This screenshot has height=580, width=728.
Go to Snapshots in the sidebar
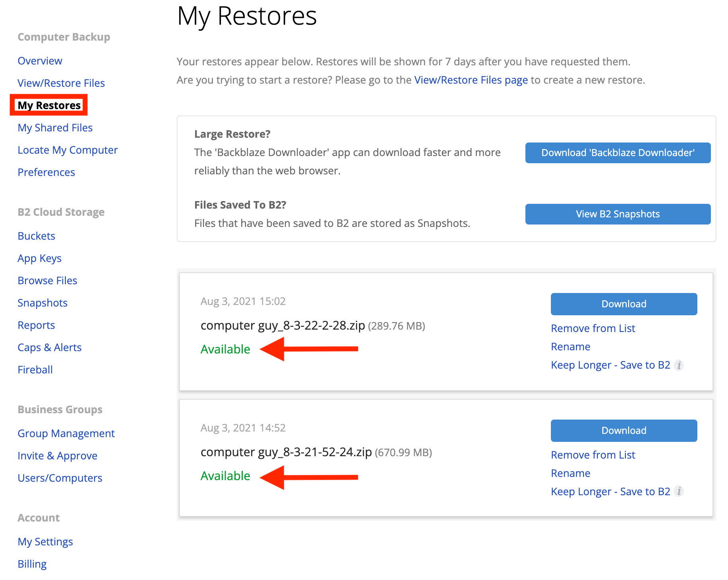43,303
